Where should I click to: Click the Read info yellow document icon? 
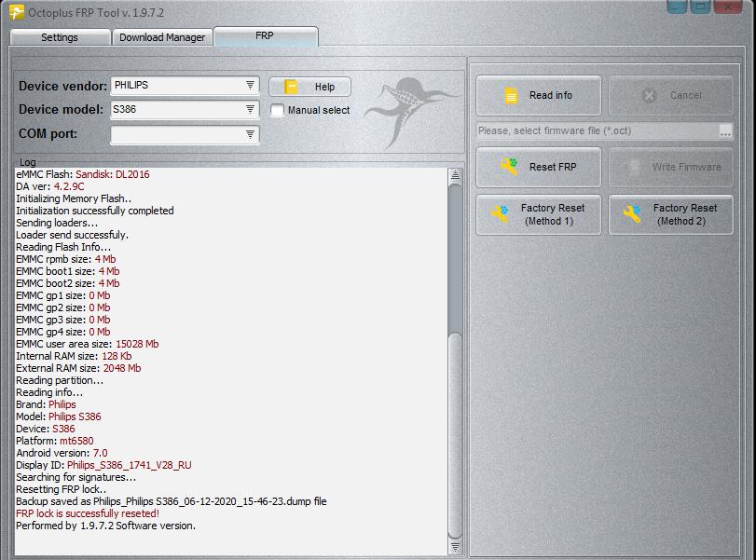click(x=511, y=95)
